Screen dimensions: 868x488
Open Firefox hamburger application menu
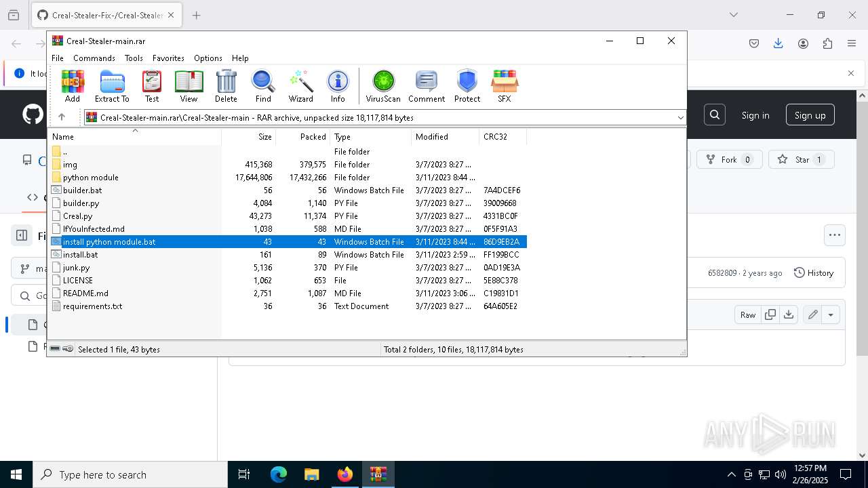coord(852,43)
